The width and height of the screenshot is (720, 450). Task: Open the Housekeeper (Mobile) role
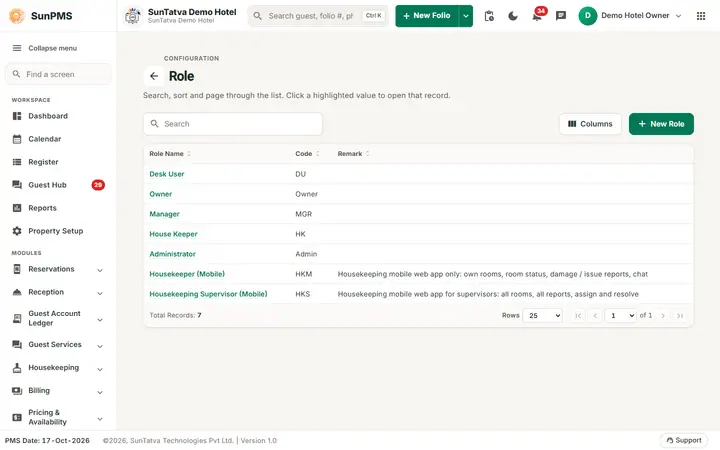(187, 274)
